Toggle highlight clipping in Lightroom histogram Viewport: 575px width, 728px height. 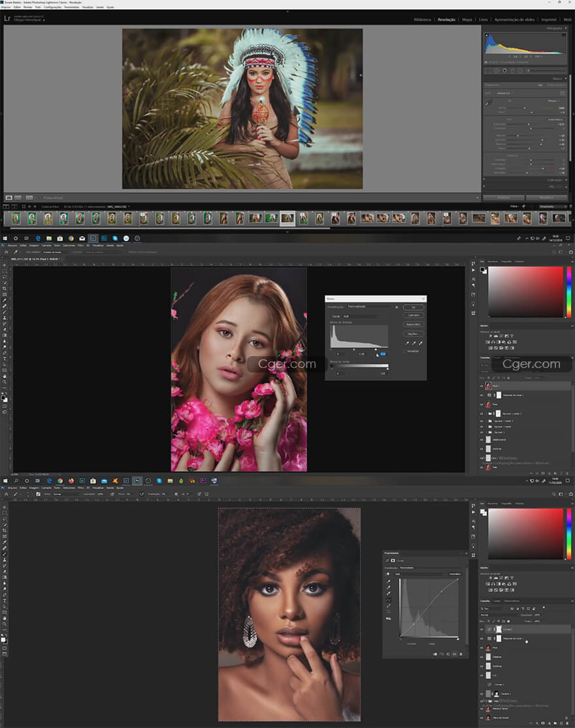coord(564,35)
